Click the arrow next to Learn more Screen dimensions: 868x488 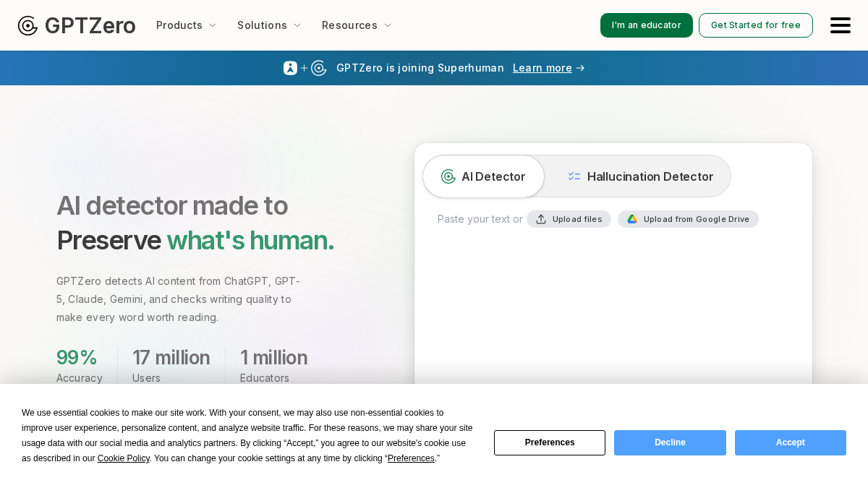coord(580,68)
